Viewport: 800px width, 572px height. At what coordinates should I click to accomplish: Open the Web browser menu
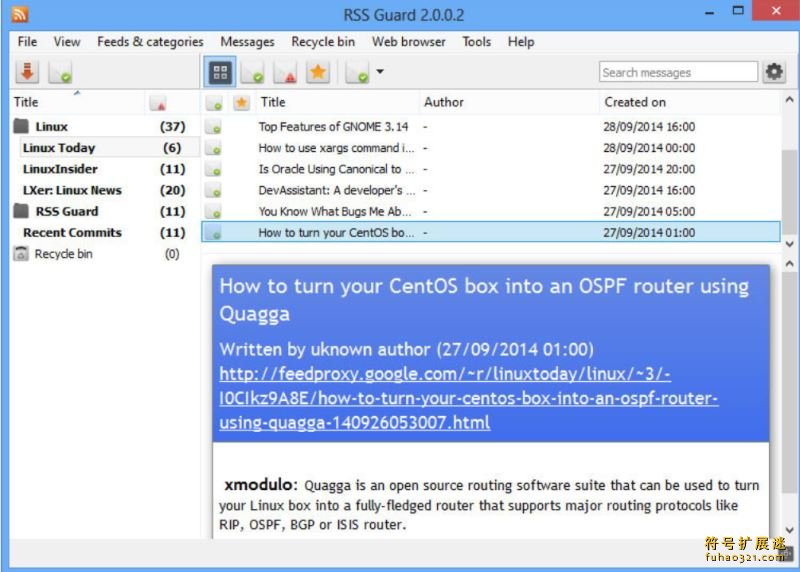[408, 41]
